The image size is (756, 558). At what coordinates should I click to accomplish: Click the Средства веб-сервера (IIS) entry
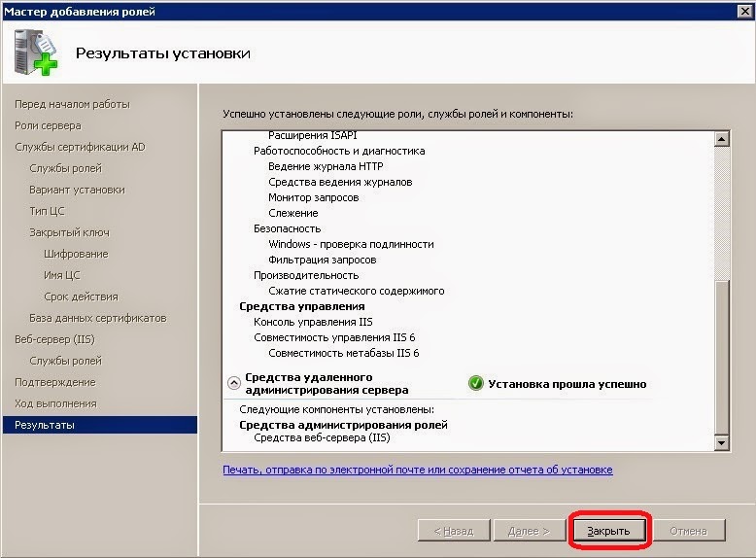(322, 437)
